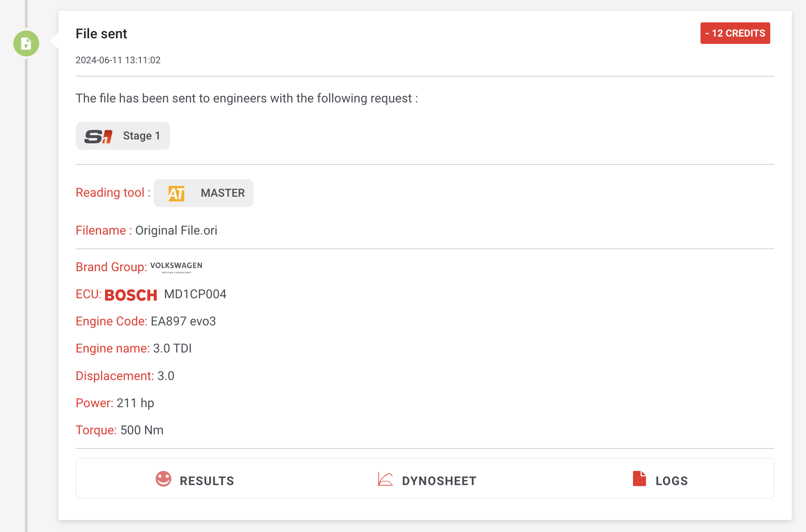Click the yellow AT reading tool logo
The width and height of the screenshot is (806, 532).
point(177,193)
